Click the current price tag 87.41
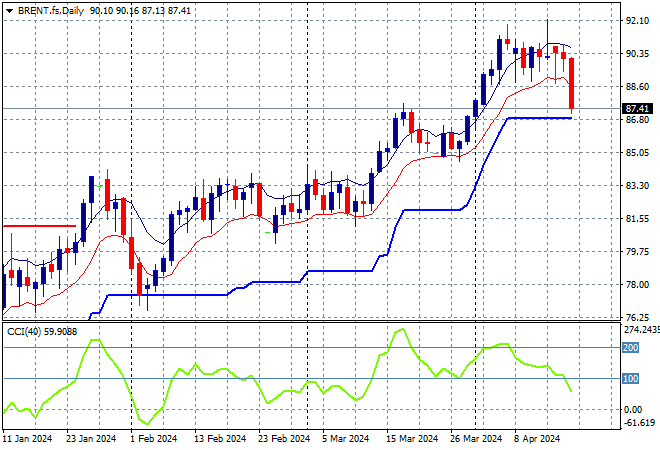Image resolution: width=660 pixels, height=450 pixels. point(637,108)
